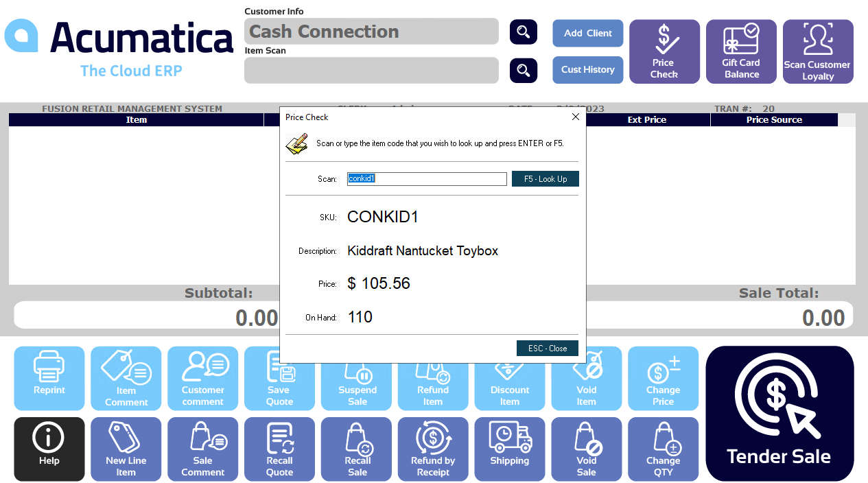Image resolution: width=868 pixels, height=483 pixels.
Task: Click ESC - Close button
Action: coord(548,348)
